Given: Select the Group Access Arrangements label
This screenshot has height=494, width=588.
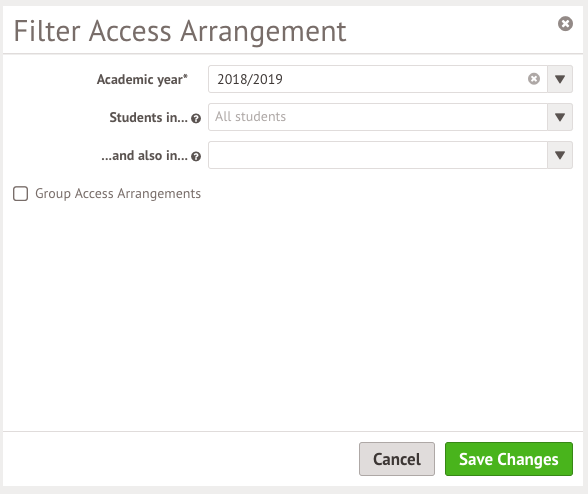Looking at the screenshot, I should tap(118, 194).
